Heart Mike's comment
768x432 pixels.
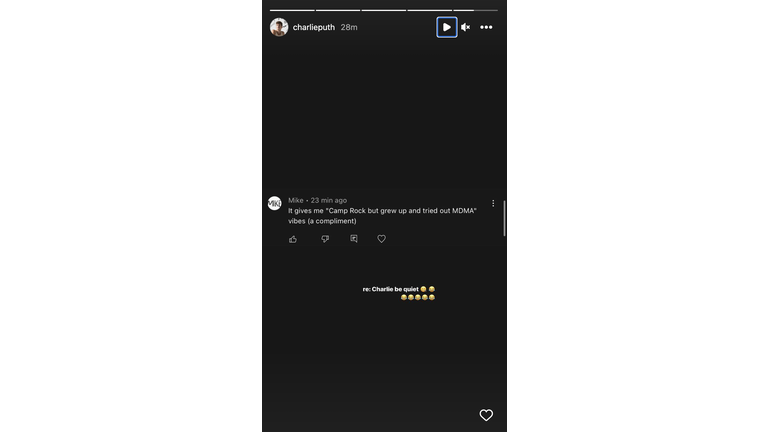[x=381, y=239]
